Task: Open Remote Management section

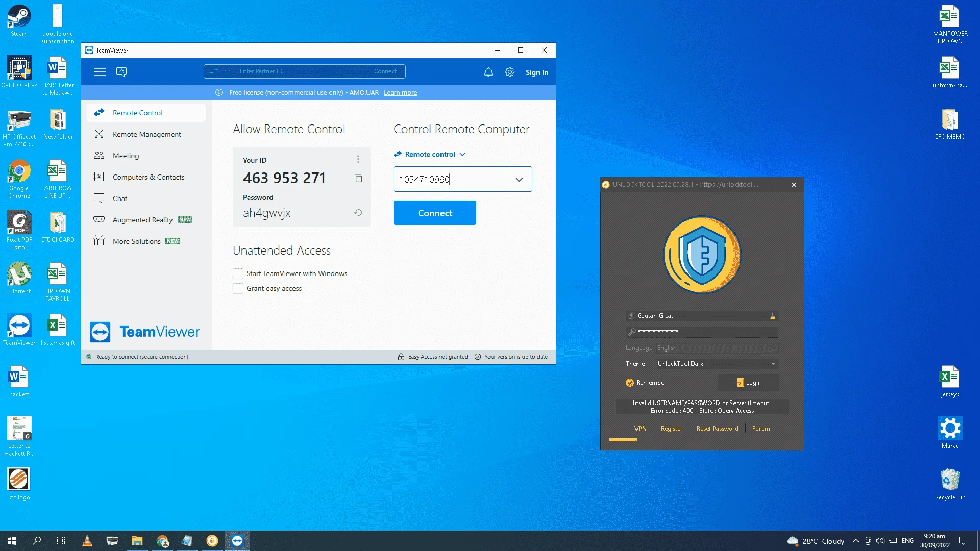Action: (146, 134)
